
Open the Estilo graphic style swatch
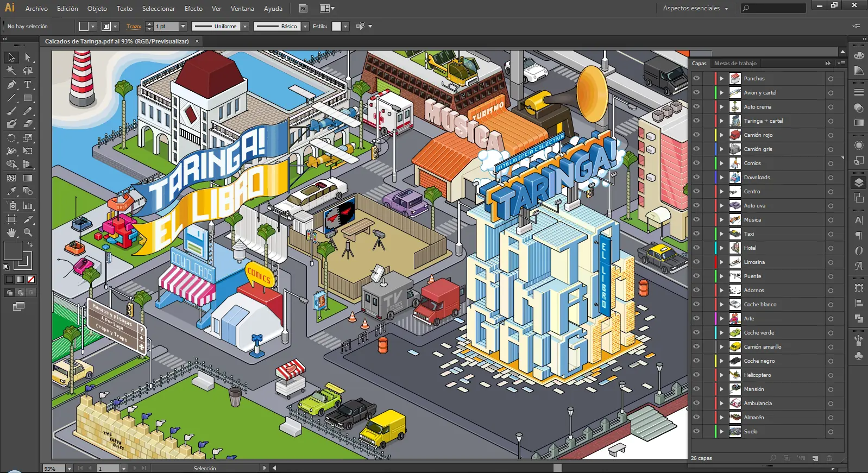[x=337, y=26]
